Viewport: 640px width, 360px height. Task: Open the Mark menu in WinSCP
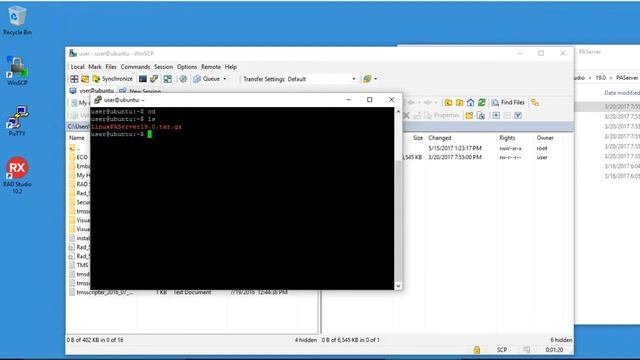95,67
